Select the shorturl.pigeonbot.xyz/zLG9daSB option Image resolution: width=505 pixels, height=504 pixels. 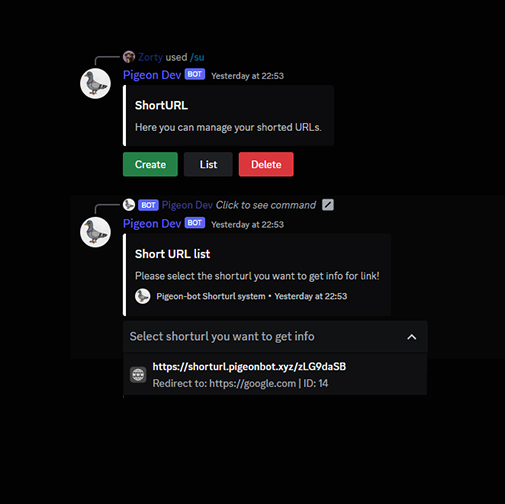tap(275, 375)
